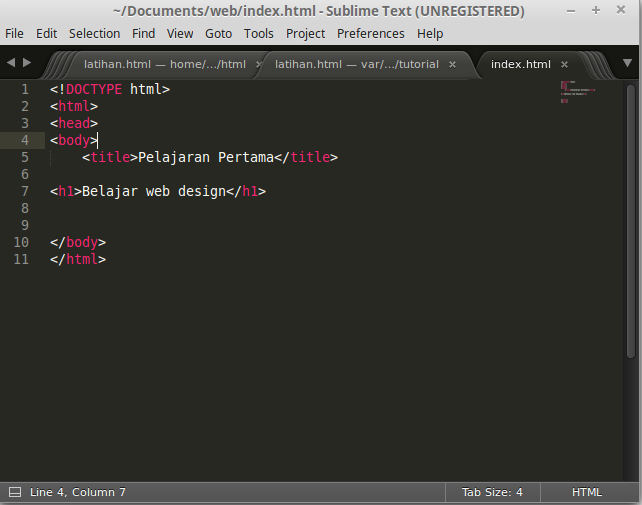Close the latihan.html var/tutorial tab
Image resolution: width=642 pixels, height=505 pixels.
[x=452, y=65]
